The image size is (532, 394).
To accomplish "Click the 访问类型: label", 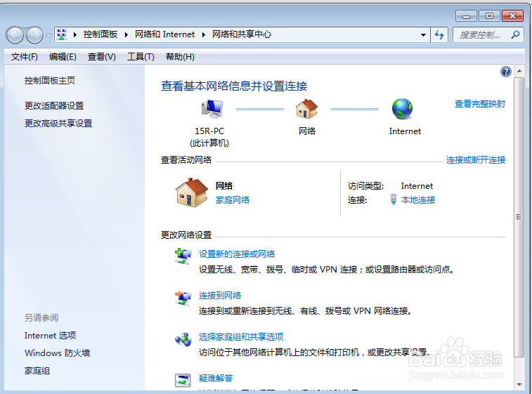I will 365,186.
